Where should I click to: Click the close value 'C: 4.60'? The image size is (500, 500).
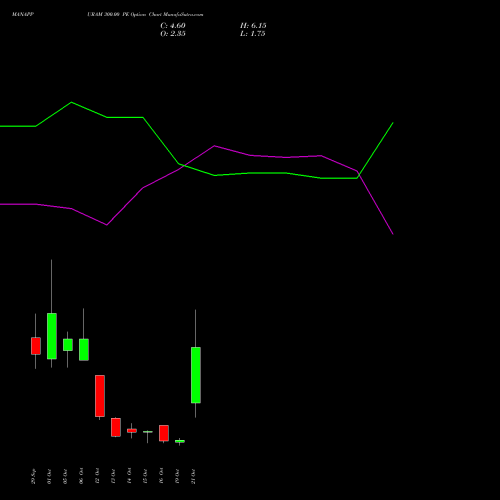click(173, 26)
